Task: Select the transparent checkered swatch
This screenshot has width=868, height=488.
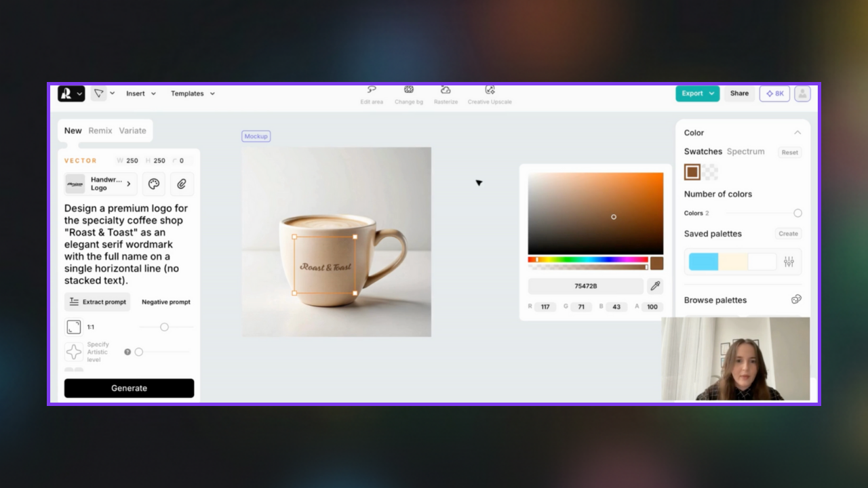Action: (x=710, y=172)
